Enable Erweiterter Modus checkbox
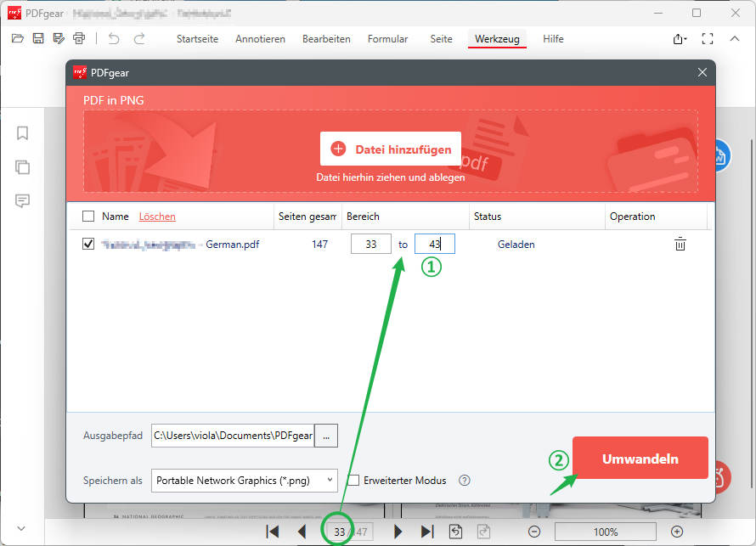This screenshot has height=546, width=756. tap(354, 481)
